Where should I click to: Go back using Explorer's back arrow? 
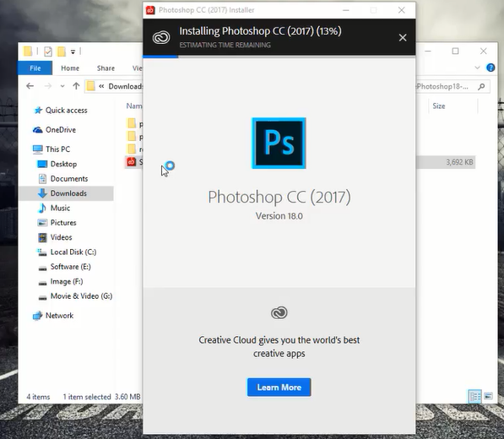tap(30, 86)
